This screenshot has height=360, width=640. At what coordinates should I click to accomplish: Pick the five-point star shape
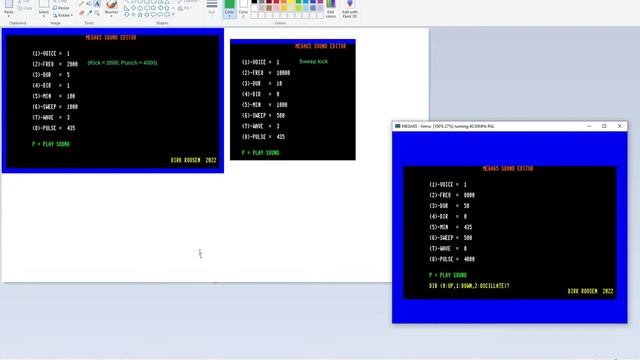click(140, 14)
